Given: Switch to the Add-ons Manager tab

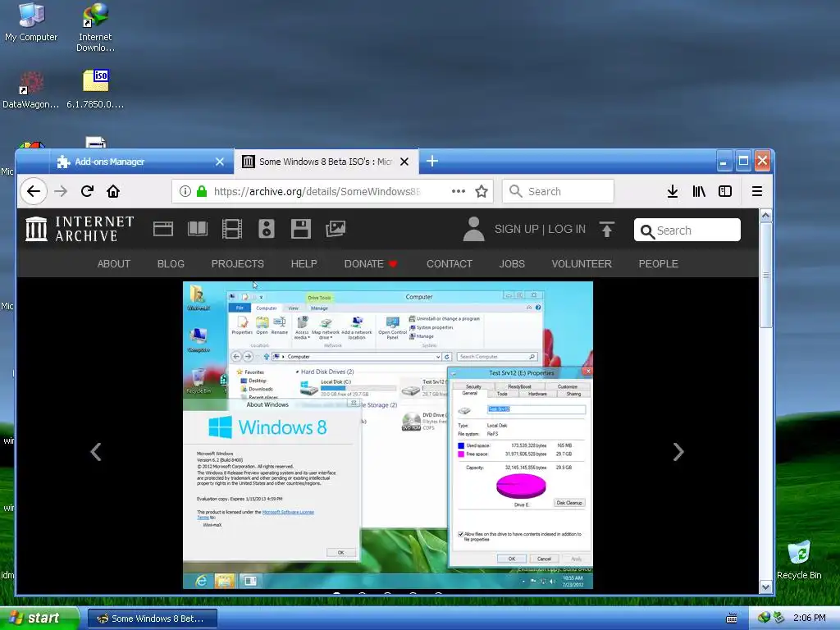Looking at the screenshot, I should (x=141, y=162).
